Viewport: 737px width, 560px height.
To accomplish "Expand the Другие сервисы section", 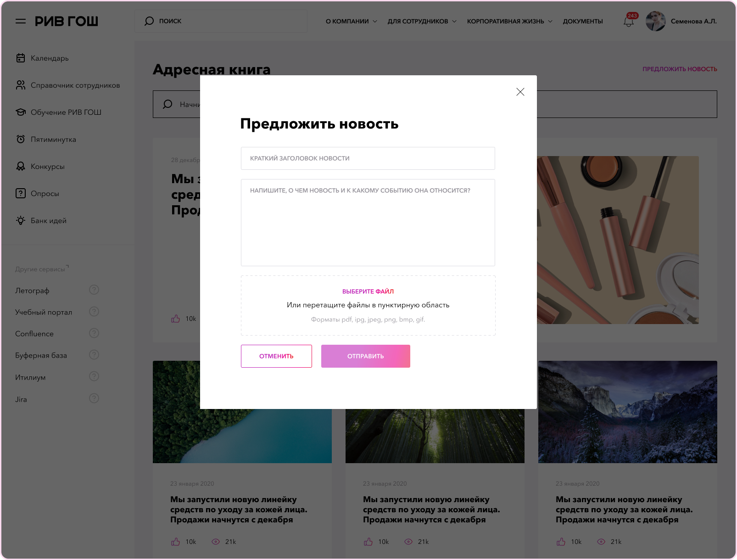I will pyautogui.click(x=42, y=269).
